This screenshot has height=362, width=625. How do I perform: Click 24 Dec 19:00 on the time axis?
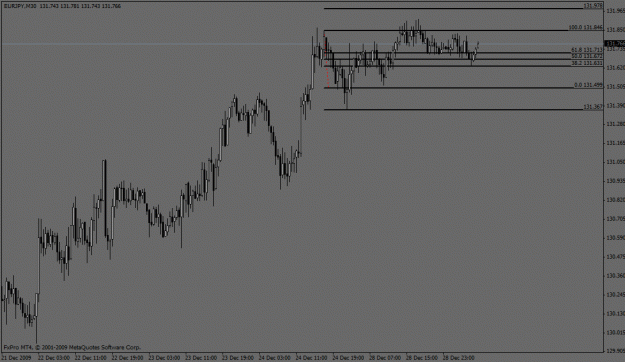coord(348,358)
